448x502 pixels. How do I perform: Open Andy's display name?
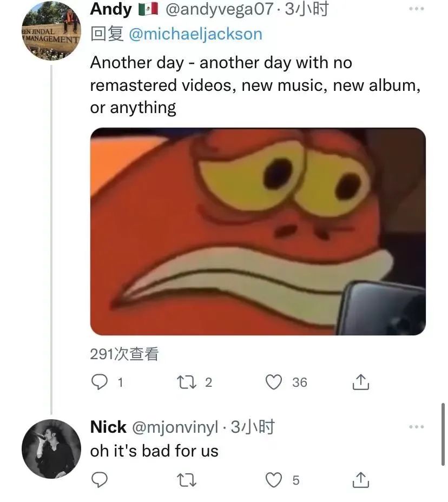pos(110,9)
